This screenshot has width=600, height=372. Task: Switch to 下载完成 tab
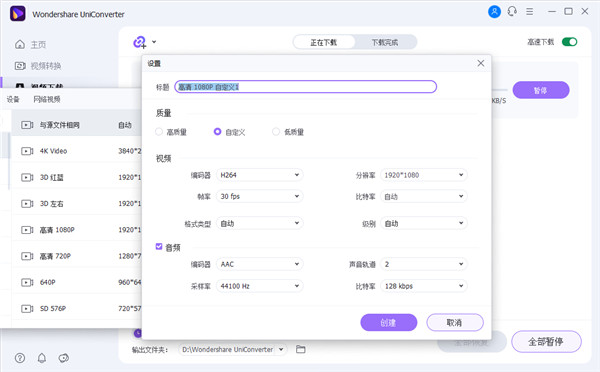point(385,42)
